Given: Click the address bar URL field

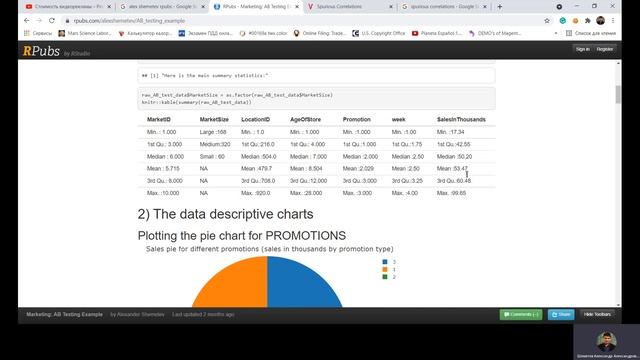Looking at the screenshot, I should 302,20.
